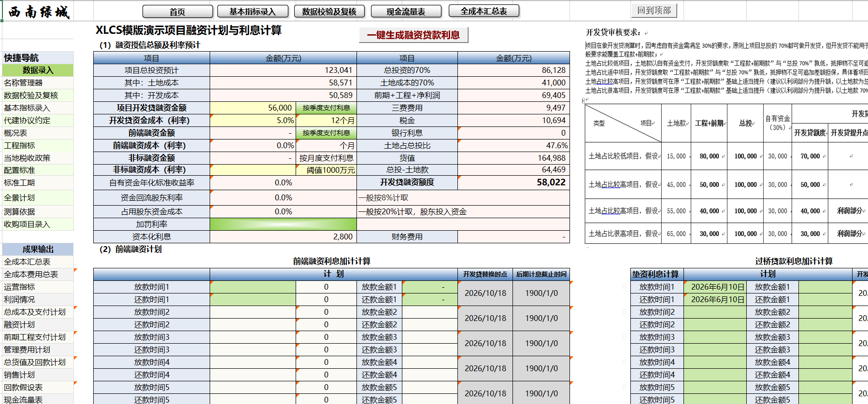This screenshot has height=404, width=868.
Task: Click 一键生成融资贷款利息 button
Action: click(413, 35)
